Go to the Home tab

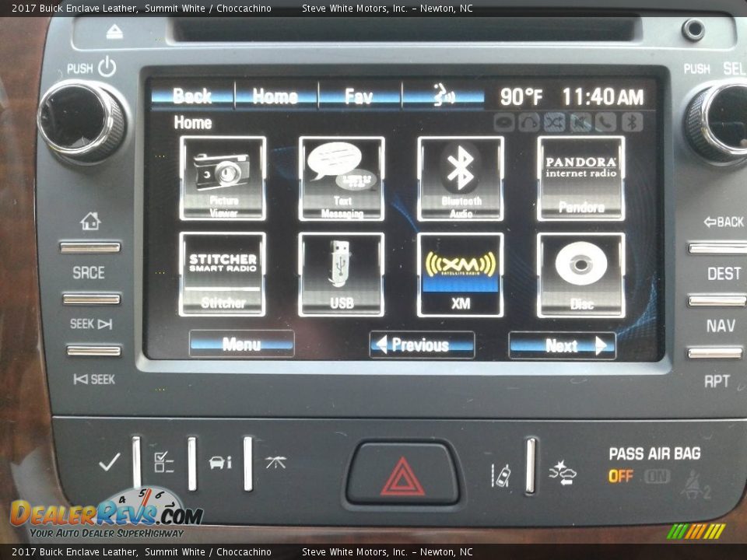pos(275,96)
